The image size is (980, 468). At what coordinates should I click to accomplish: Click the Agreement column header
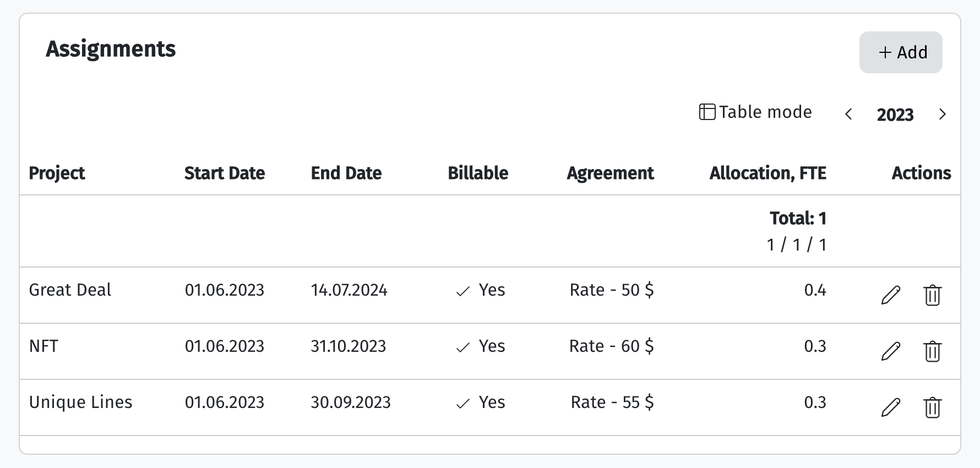coord(611,173)
